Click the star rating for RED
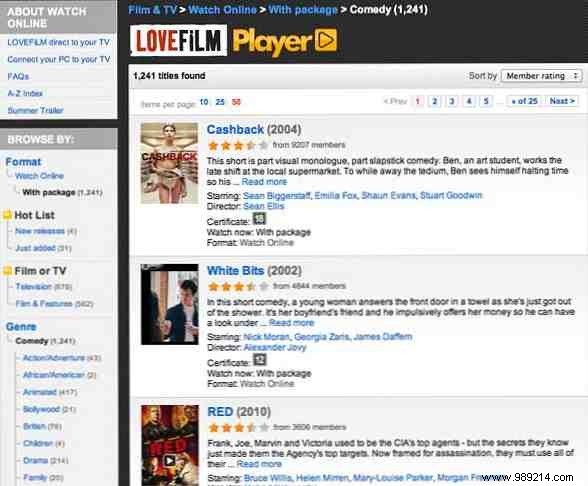 (x=238, y=427)
